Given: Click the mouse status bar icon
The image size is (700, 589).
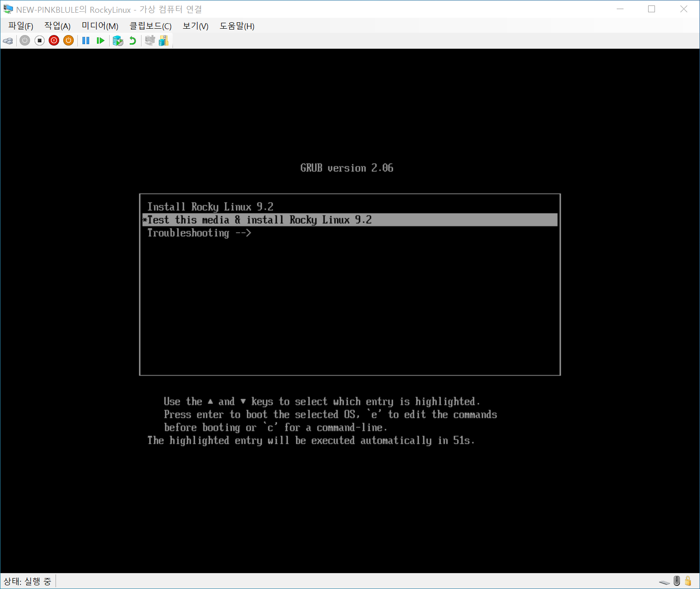Looking at the screenshot, I should (677, 581).
